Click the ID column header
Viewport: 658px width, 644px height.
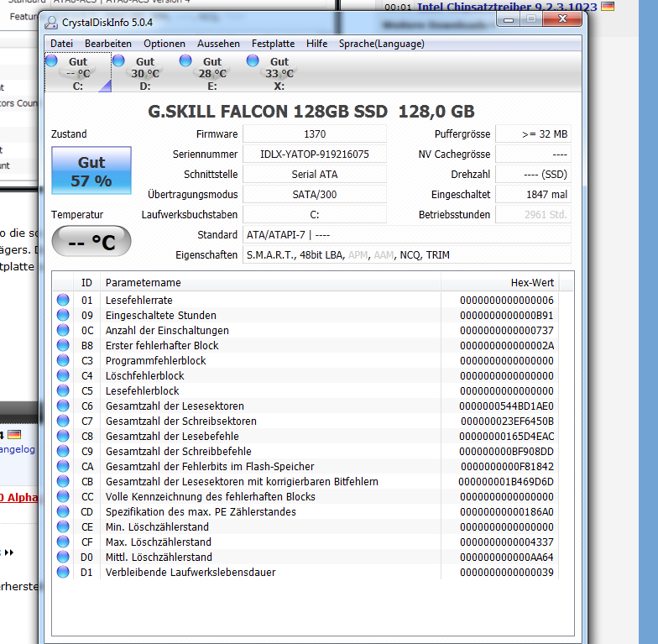click(x=86, y=282)
